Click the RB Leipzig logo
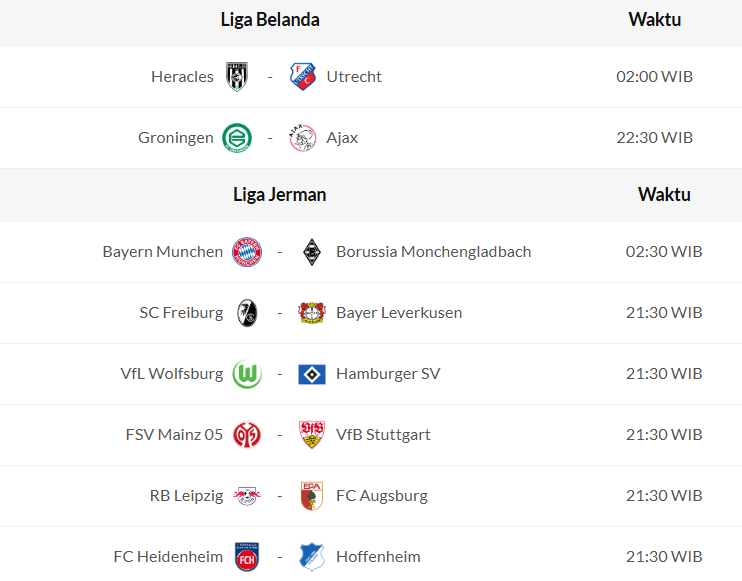The width and height of the screenshot is (742, 581). 247,496
